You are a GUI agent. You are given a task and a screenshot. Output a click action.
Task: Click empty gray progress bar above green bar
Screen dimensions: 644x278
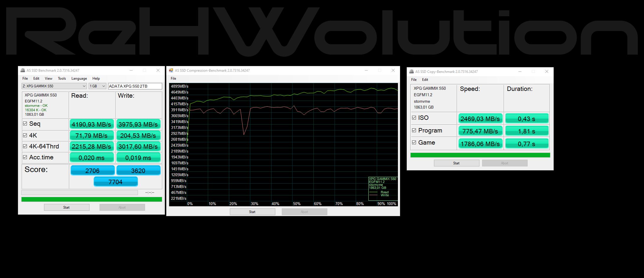click(x=79, y=193)
